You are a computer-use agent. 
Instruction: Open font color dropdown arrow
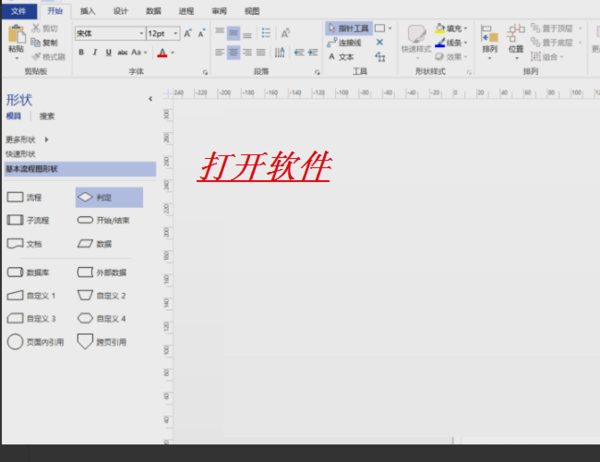(x=173, y=52)
